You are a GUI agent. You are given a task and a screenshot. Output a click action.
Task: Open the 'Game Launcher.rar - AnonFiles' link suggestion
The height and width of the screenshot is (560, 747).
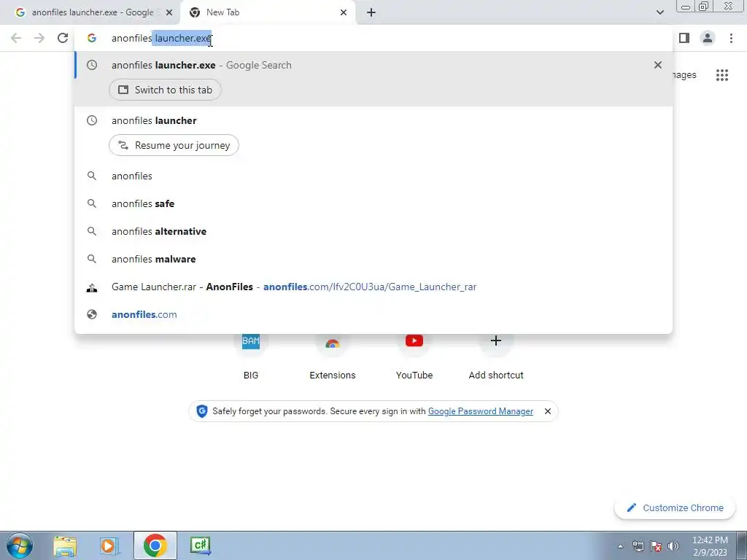tap(373, 287)
